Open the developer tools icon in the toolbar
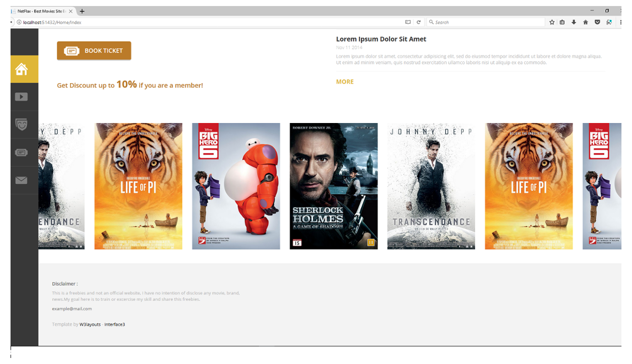The height and width of the screenshot is (364, 632). point(609,22)
